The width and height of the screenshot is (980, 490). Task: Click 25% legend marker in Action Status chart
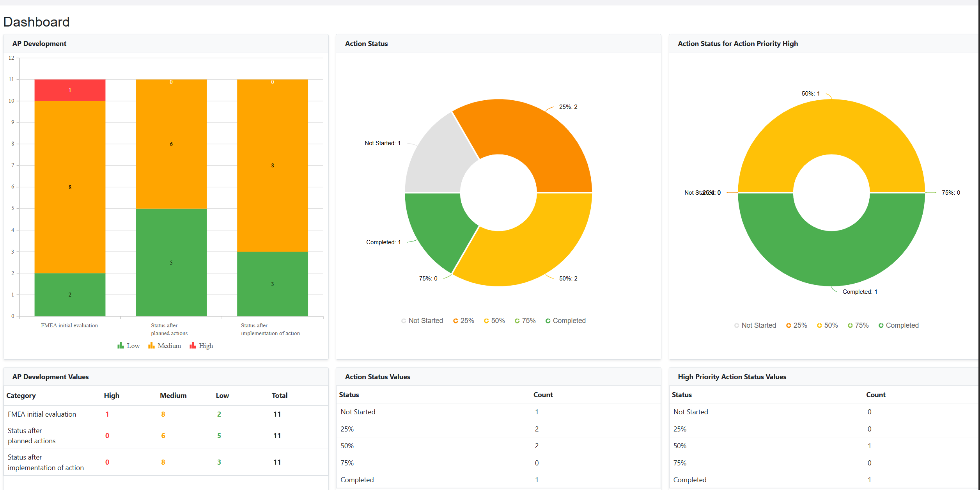click(455, 321)
